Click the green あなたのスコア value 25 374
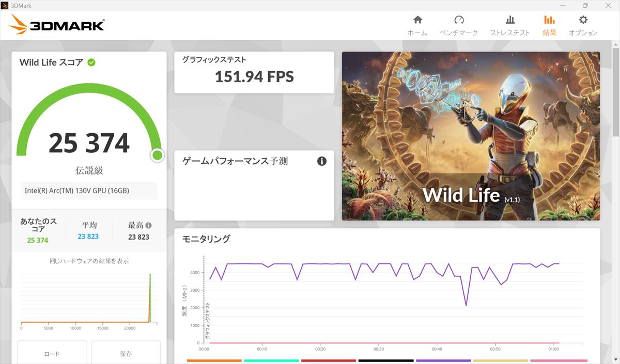620x364 pixels. click(38, 240)
